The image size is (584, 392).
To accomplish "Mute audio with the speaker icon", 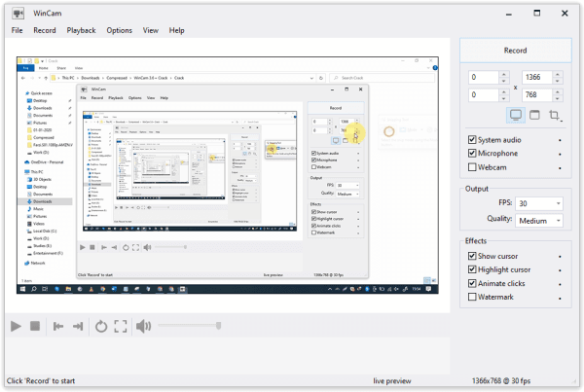I will 143,327.
